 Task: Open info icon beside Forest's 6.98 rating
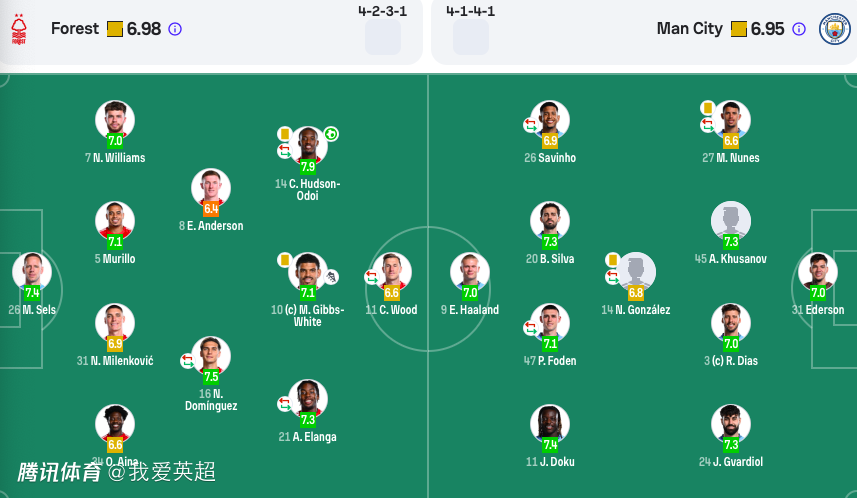pyautogui.click(x=175, y=29)
